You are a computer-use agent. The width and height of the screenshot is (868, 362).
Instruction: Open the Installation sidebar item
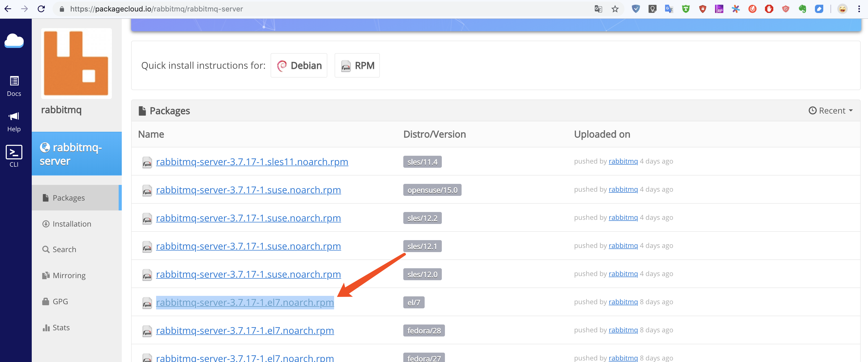[72, 224]
